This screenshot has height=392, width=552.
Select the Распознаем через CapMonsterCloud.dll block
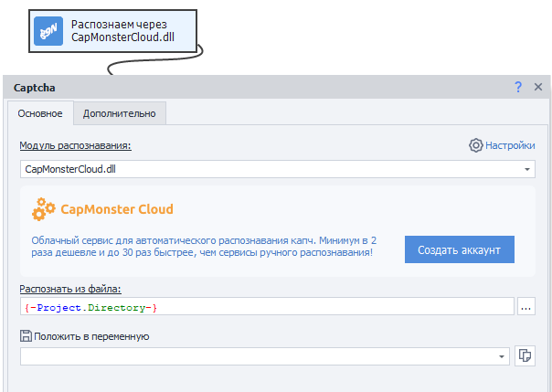(112, 31)
